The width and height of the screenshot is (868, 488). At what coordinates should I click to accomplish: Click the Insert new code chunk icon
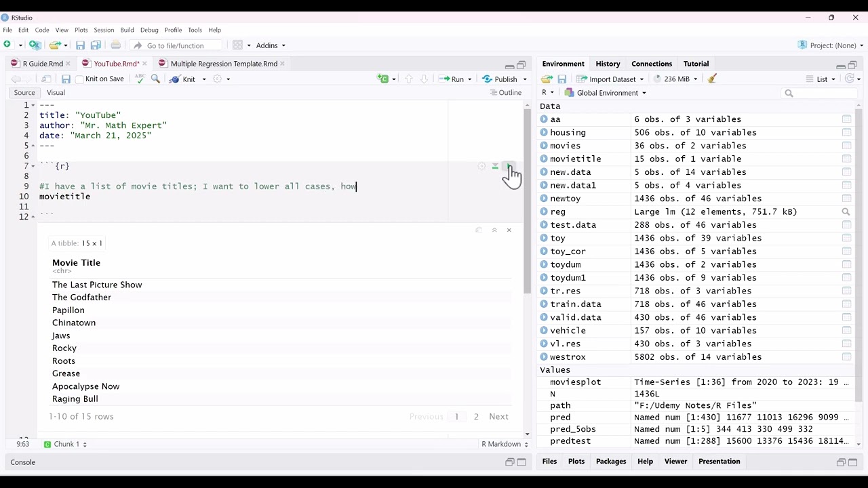[384, 79]
